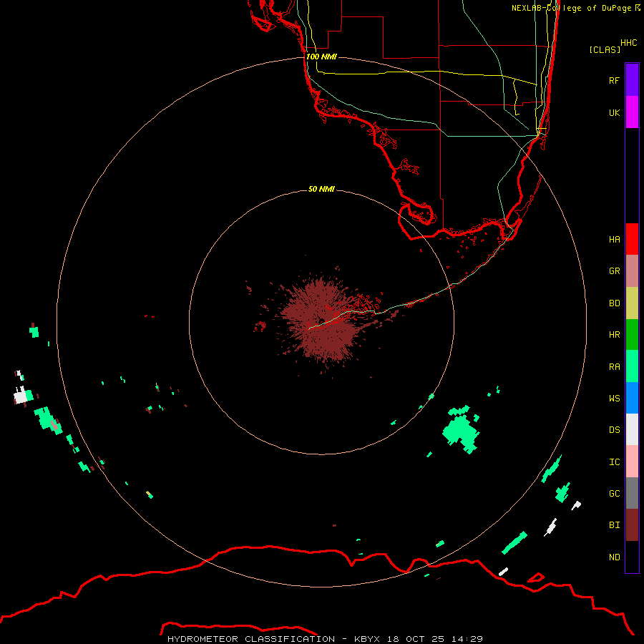Select the "HA" legend label
The height and width of the screenshot is (644, 644).
614,239
